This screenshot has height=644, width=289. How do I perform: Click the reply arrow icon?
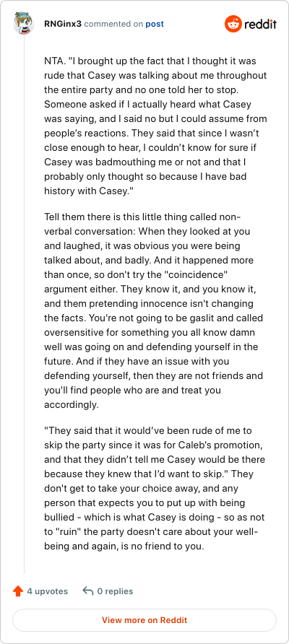[x=87, y=591]
